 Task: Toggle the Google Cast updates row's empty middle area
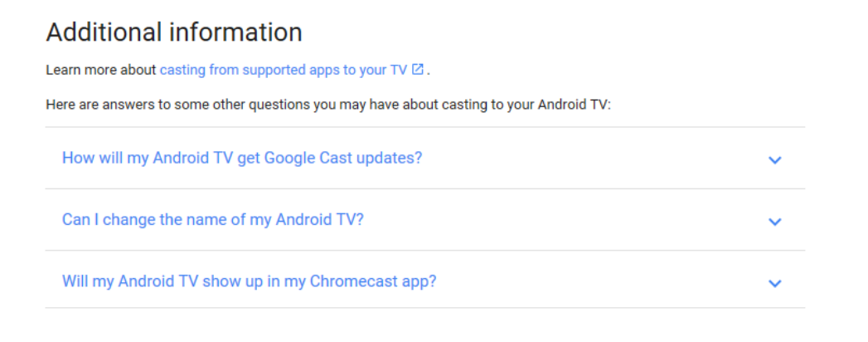coord(592,158)
